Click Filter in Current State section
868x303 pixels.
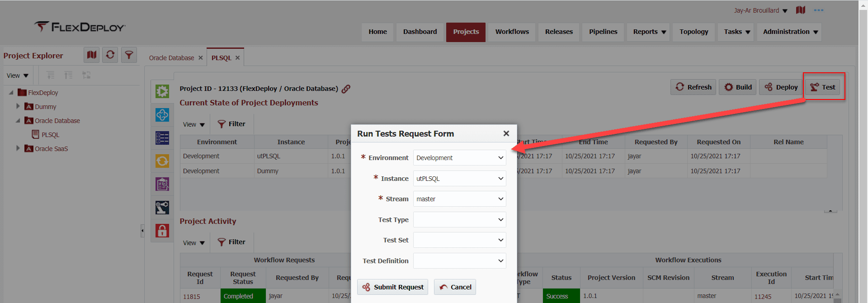tap(231, 124)
